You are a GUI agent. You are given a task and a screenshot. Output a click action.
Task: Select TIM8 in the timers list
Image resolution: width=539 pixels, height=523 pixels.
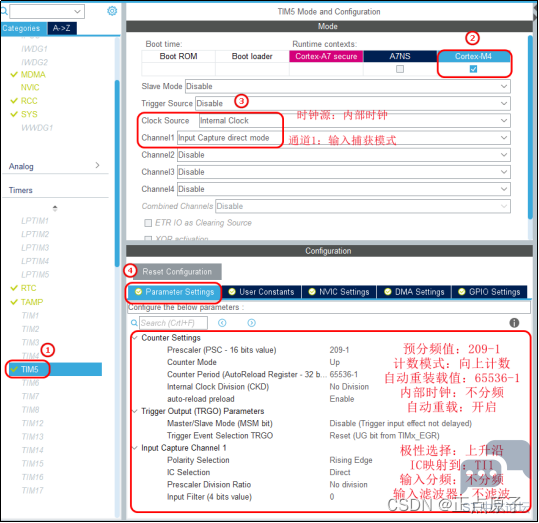pyautogui.click(x=31, y=410)
